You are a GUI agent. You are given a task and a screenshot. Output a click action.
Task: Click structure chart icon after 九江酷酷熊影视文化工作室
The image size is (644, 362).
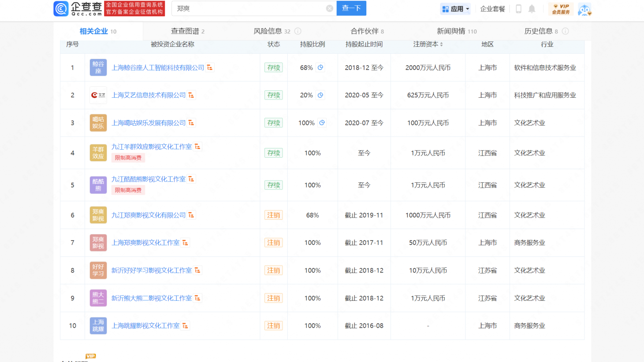tap(191, 179)
